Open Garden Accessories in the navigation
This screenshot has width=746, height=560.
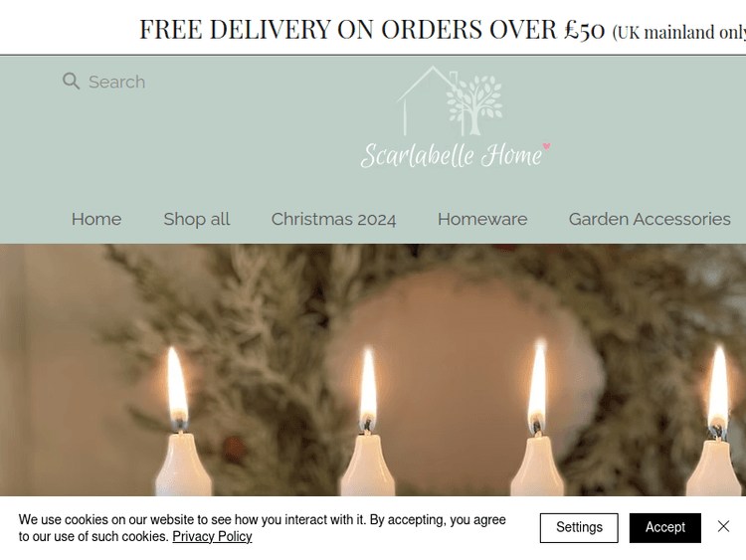point(650,220)
